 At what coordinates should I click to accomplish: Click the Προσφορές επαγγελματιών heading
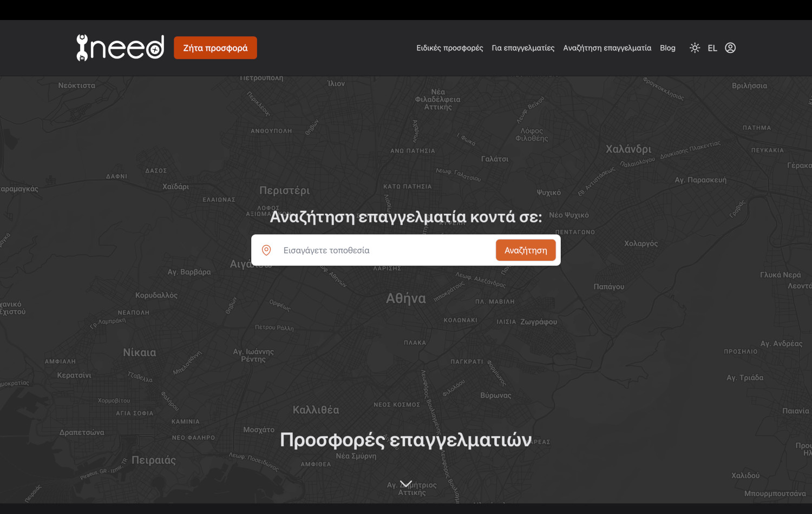point(406,440)
